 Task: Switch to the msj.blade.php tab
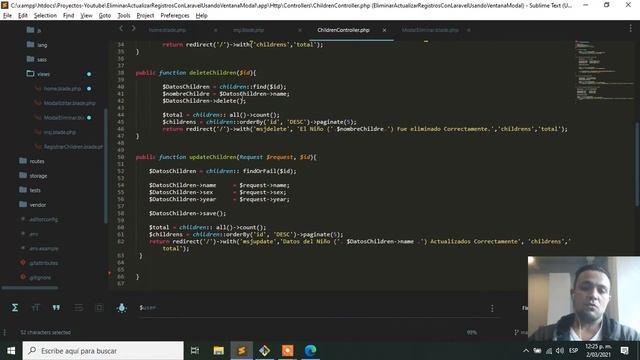[x=249, y=30]
